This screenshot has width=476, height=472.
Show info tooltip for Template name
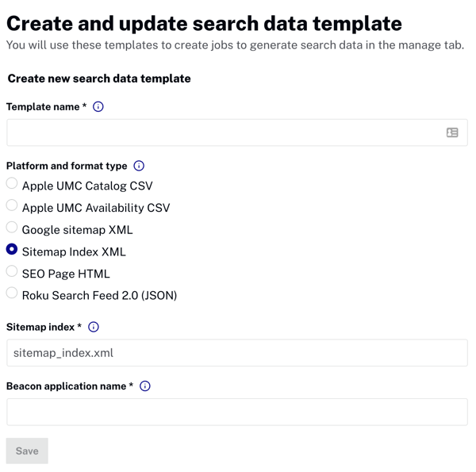click(x=98, y=106)
